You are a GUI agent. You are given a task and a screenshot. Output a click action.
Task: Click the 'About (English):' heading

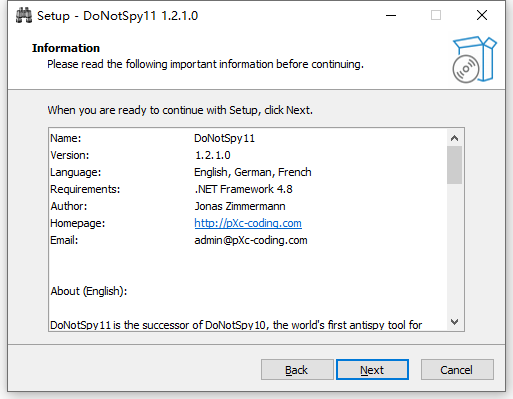tap(89, 291)
